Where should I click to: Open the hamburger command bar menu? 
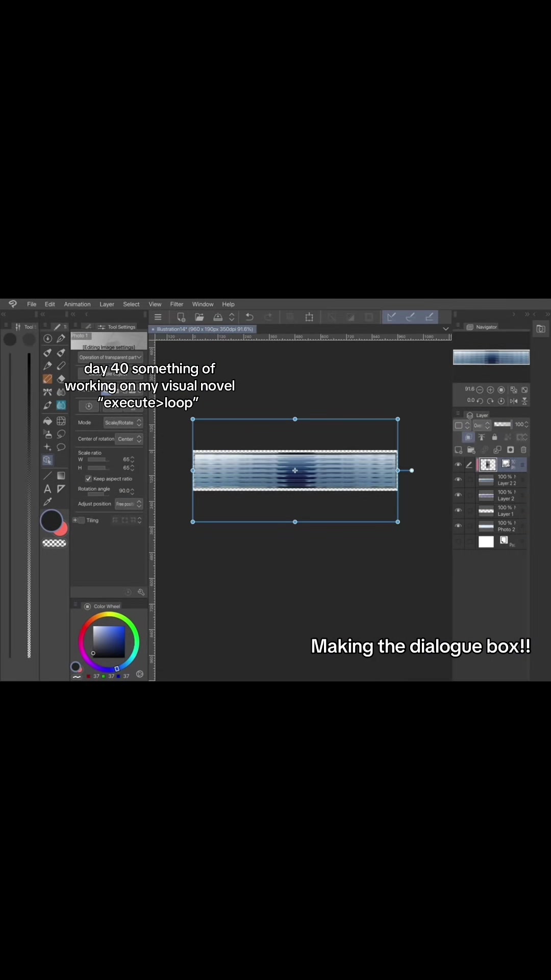coord(158,317)
